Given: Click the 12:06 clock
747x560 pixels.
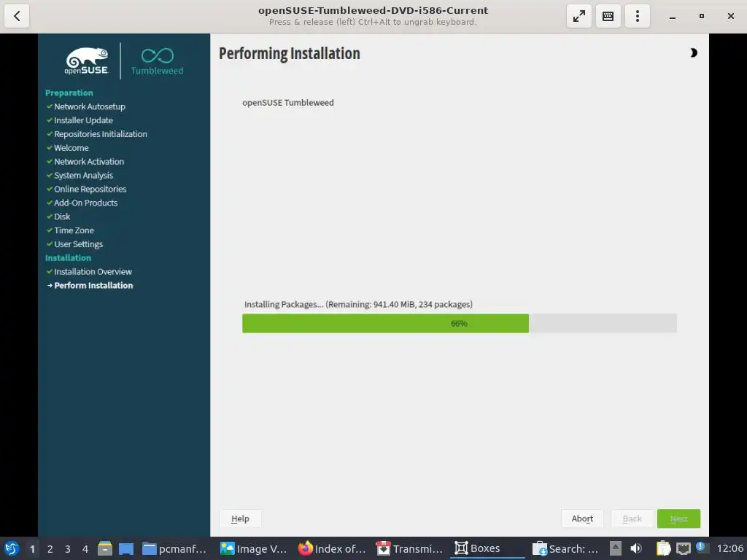Looking at the screenshot, I should [x=729, y=548].
